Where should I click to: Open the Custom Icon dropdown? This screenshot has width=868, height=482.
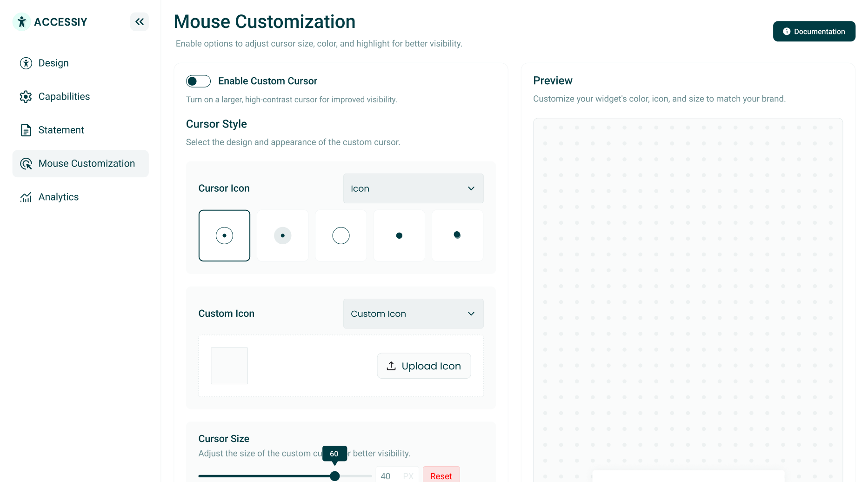[413, 314]
